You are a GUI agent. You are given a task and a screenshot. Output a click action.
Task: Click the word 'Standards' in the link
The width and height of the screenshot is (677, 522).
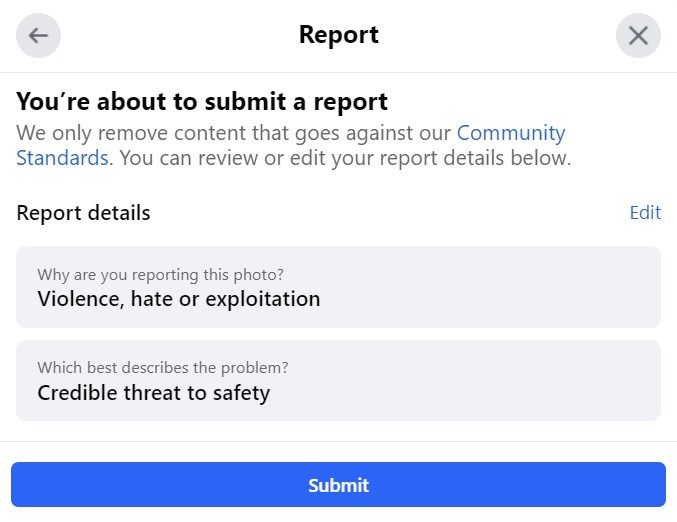pyautogui.click(x=62, y=158)
